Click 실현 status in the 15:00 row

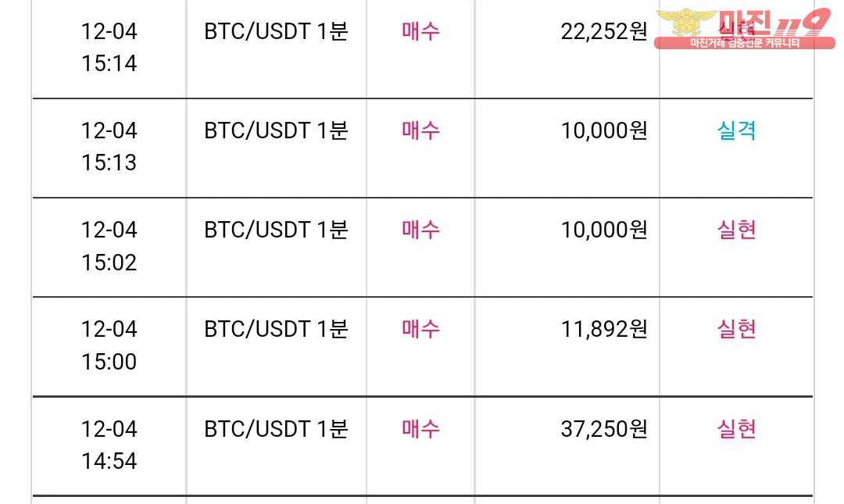[737, 329]
